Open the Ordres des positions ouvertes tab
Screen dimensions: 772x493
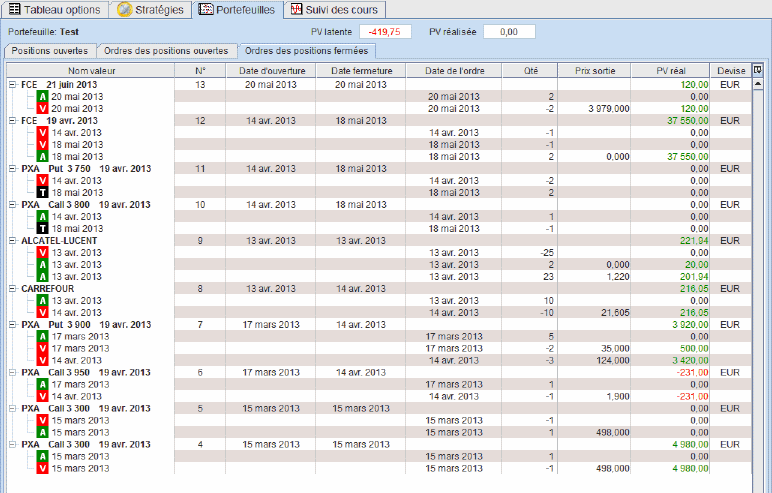click(167, 51)
